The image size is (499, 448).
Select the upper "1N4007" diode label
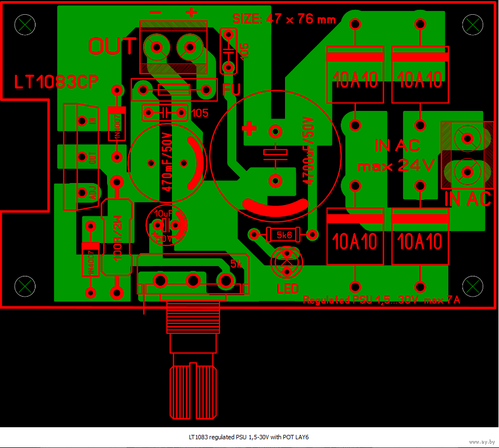coord(117,127)
